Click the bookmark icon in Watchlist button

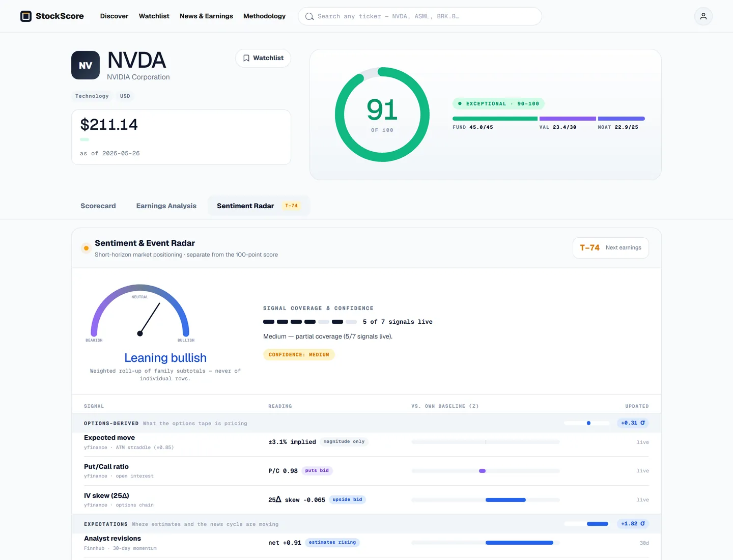pos(246,58)
